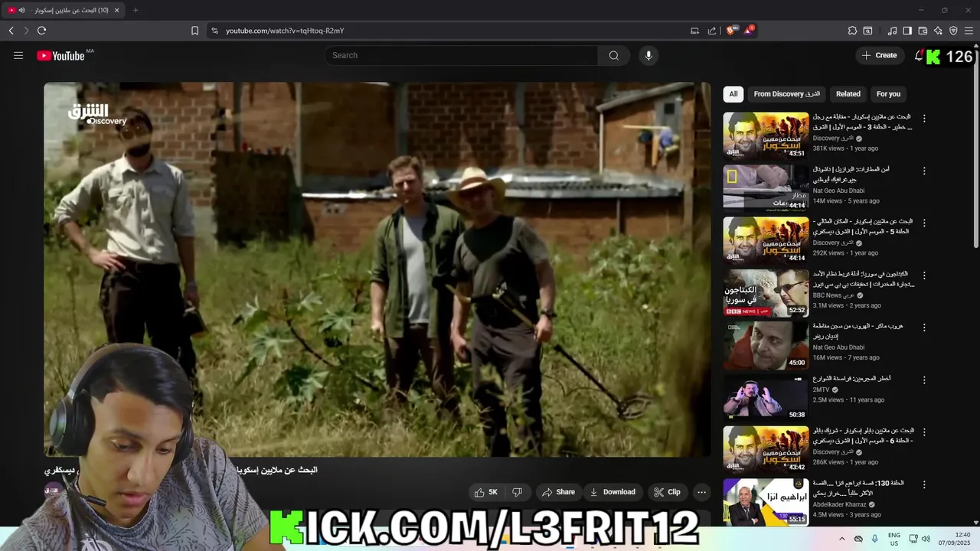Screen dimensions: 980x551
Task: Open the browser main menu icon
Action: click(969, 31)
